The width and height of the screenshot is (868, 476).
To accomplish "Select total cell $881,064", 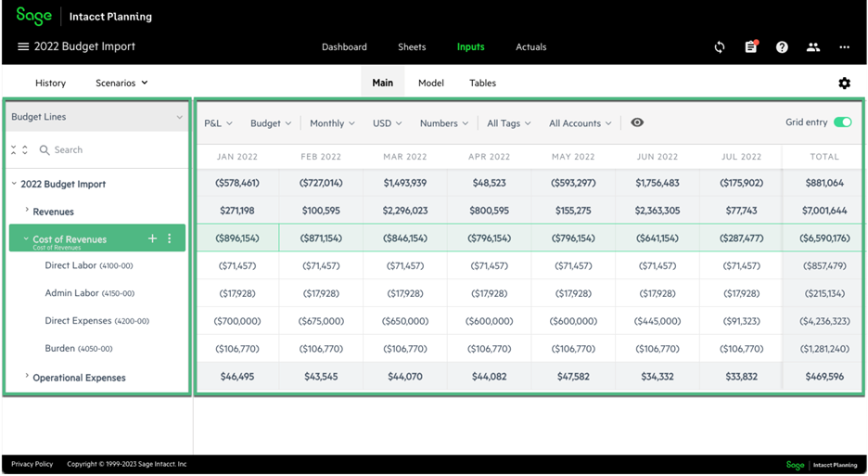I will [x=824, y=182].
